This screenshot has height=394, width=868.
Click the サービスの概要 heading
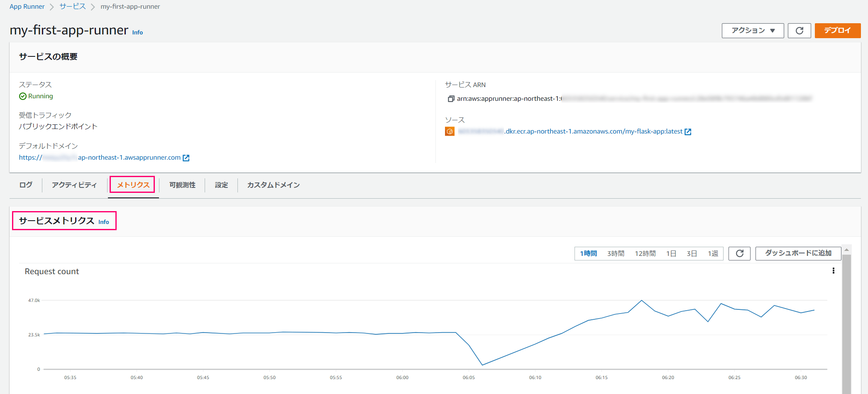tap(48, 57)
